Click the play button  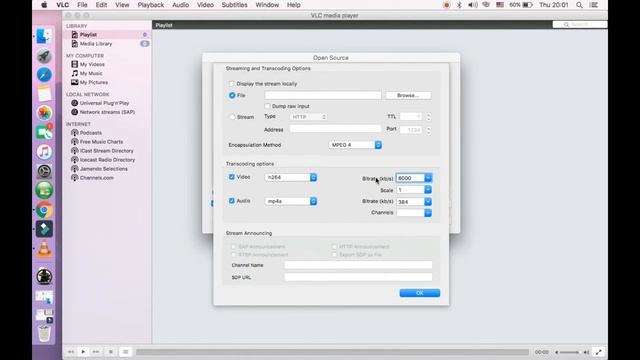(83, 351)
